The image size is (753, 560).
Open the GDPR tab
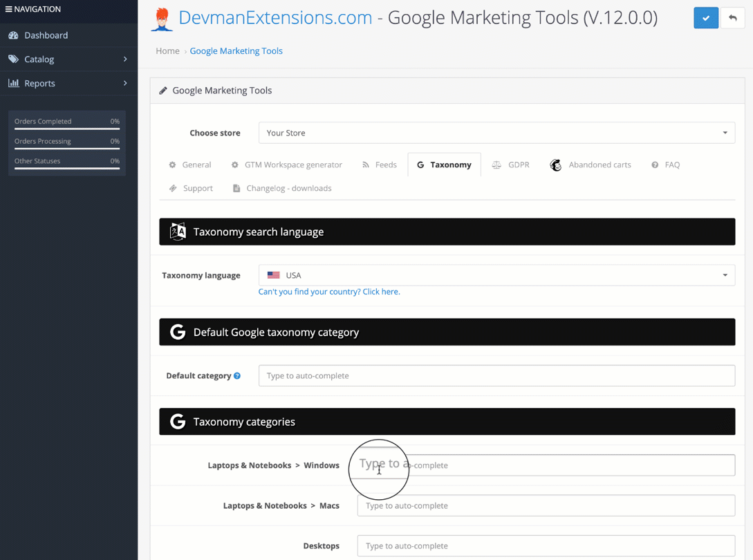click(x=510, y=165)
